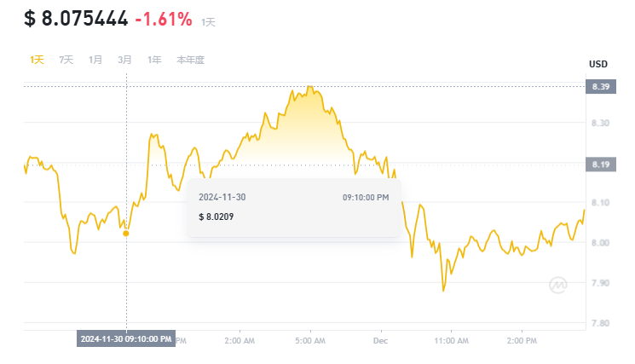Viewport: 635px width, 364px height.
Task: Switch chart to 1月 range
Action: [x=95, y=60]
